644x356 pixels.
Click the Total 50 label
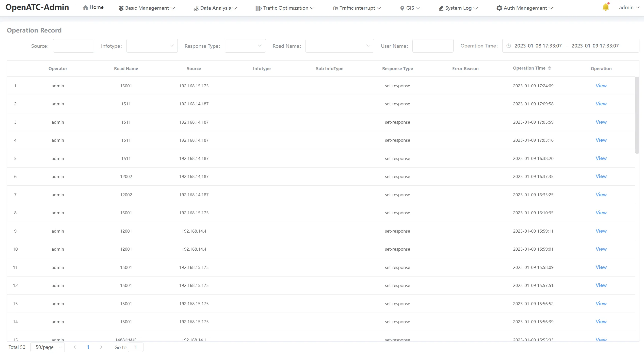pyautogui.click(x=17, y=347)
